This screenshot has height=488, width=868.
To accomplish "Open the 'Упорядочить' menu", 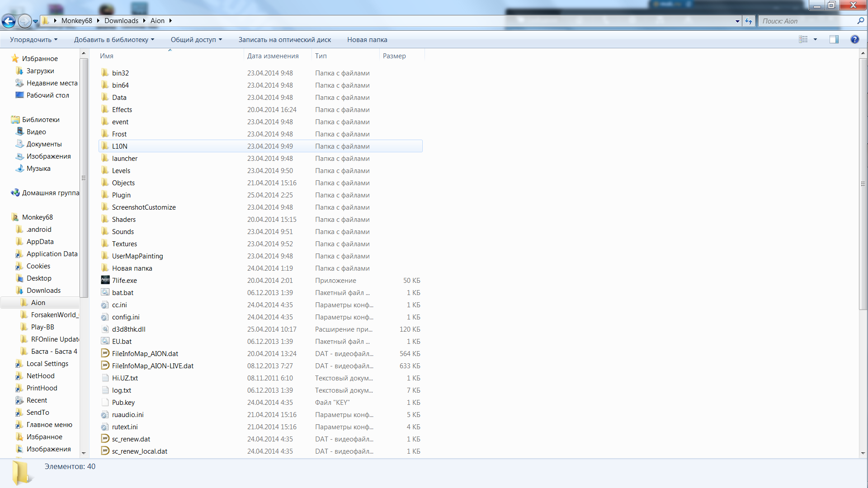I will (34, 40).
